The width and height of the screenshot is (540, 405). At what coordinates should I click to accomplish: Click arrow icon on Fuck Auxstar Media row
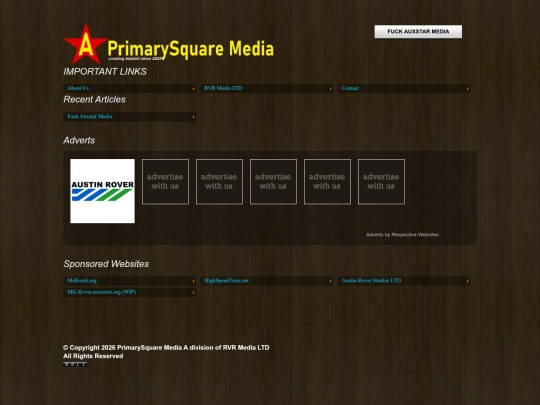tap(193, 117)
